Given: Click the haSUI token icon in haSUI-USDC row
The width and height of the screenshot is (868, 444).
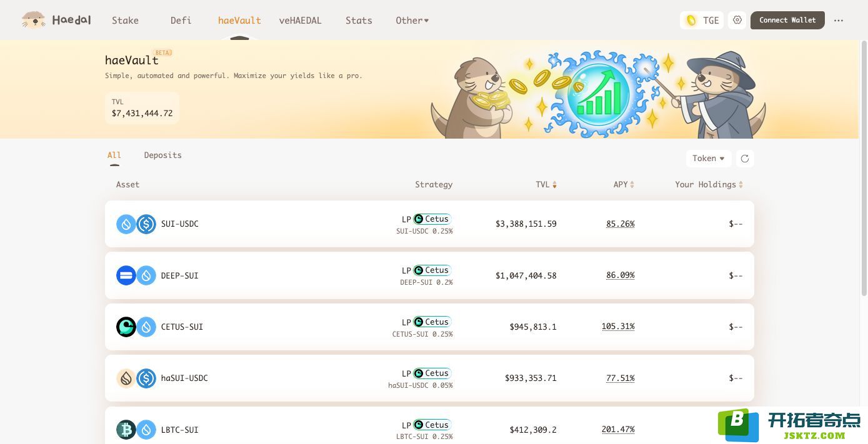Looking at the screenshot, I should (126, 378).
